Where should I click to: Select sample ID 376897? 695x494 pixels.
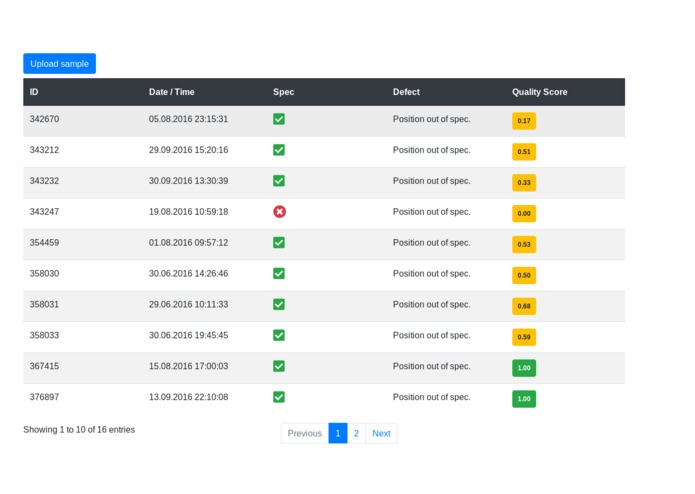(x=44, y=397)
